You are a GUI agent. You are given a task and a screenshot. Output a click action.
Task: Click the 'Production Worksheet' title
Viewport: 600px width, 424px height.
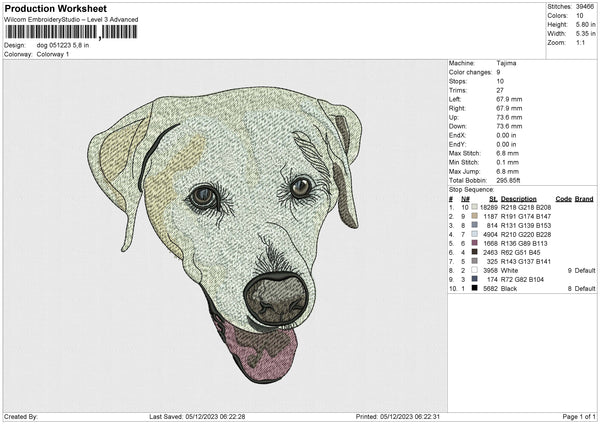(56, 8)
